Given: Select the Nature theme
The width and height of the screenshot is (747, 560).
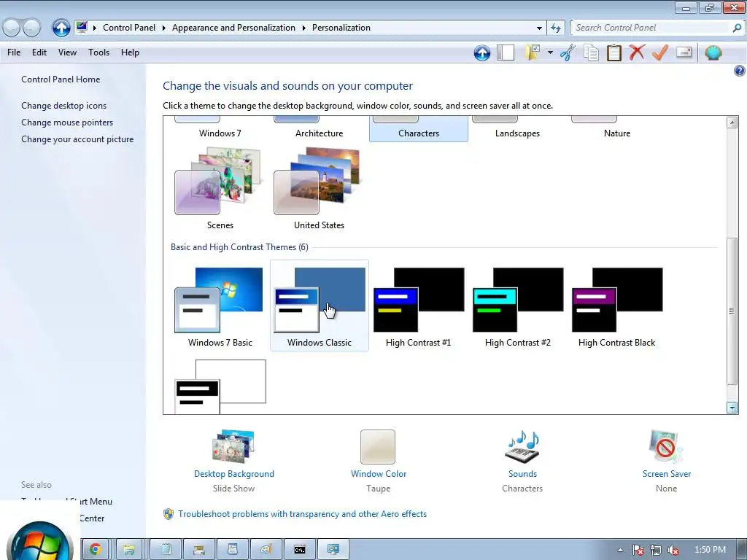Looking at the screenshot, I should [617, 129].
